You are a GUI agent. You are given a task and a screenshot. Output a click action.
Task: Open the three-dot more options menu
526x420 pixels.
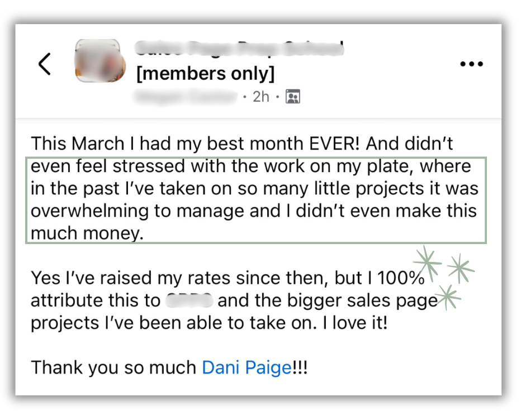click(x=471, y=64)
